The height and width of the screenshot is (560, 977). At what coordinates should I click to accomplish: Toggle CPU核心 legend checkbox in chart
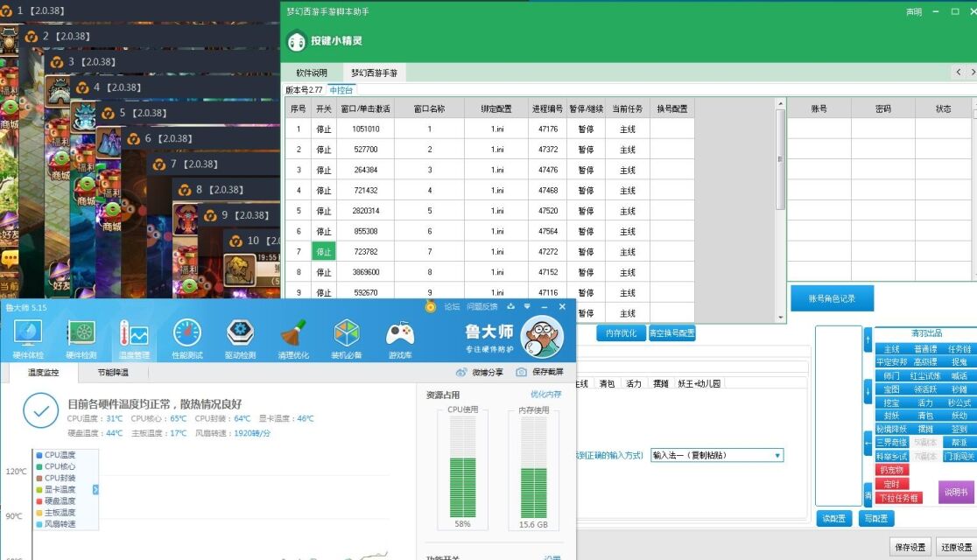pos(39,466)
